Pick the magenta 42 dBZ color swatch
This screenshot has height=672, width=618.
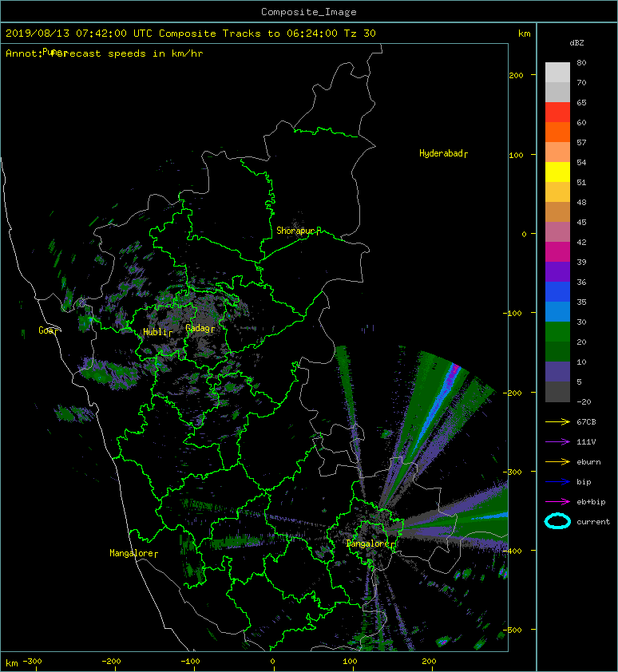coord(557,252)
